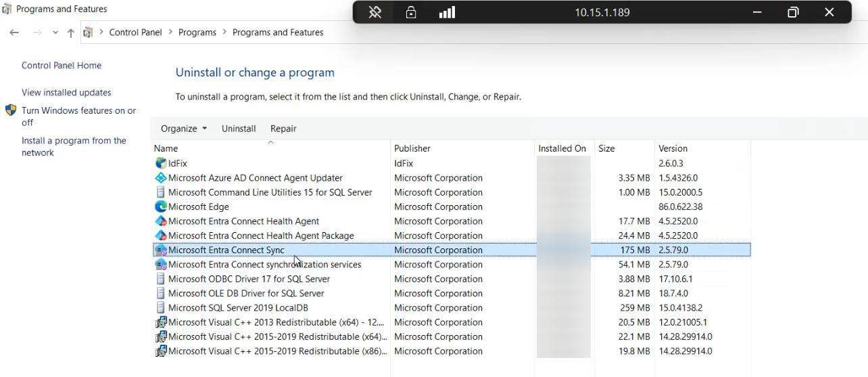Image resolution: width=868 pixels, height=377 pixels.
Task: Click the Command Line Utilities 15 icon
Action: tap(161, 192)
